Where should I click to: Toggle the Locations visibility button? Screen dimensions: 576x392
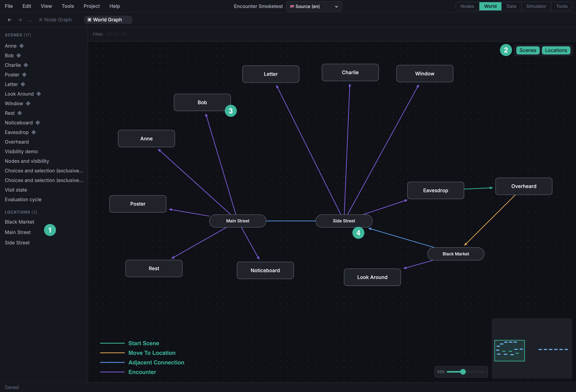(x=556, y=50)
